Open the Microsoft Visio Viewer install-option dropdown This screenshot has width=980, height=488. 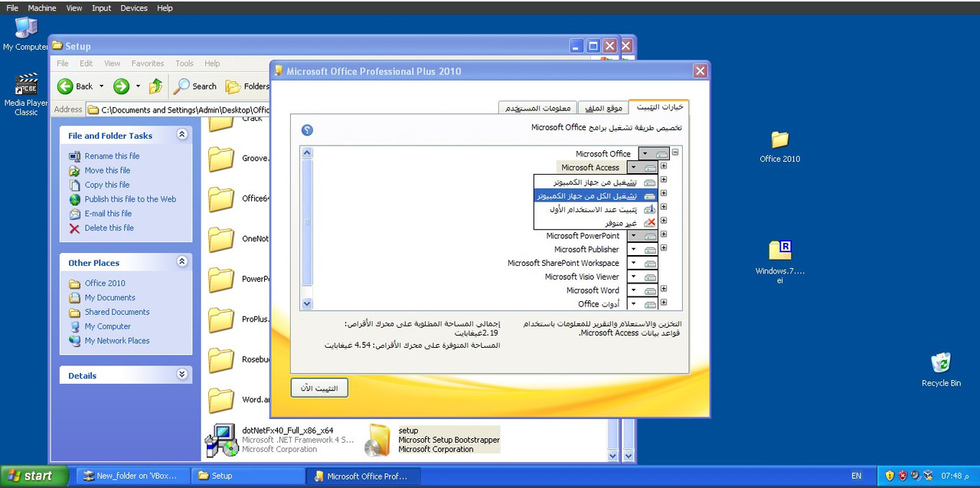642,277
